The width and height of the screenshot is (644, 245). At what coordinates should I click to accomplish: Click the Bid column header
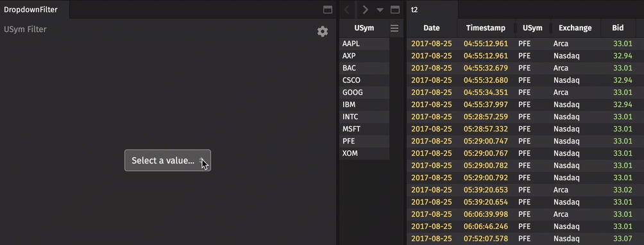617,28
